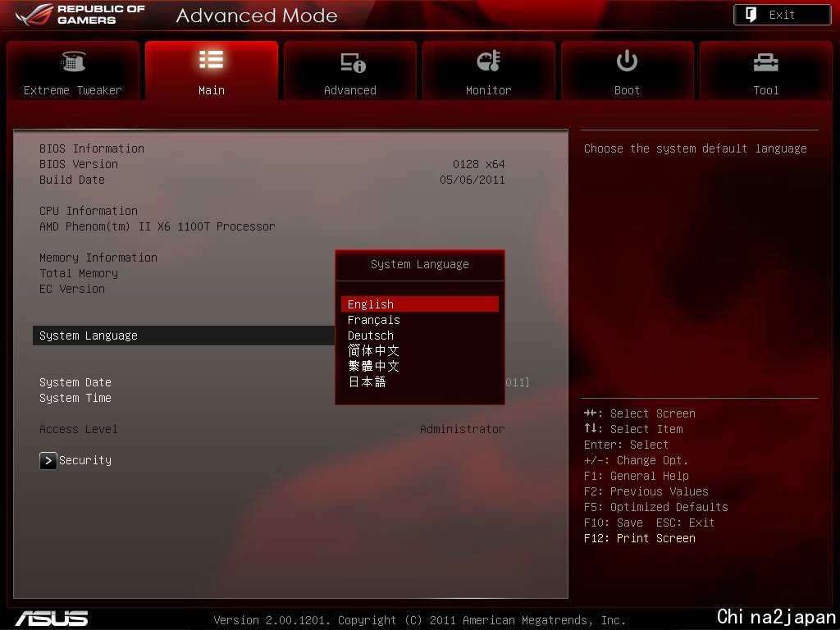Image resolution: width=840 pixels, height=630 pixels.
Task: Click the System Language popup title
Action: [419, 264]
